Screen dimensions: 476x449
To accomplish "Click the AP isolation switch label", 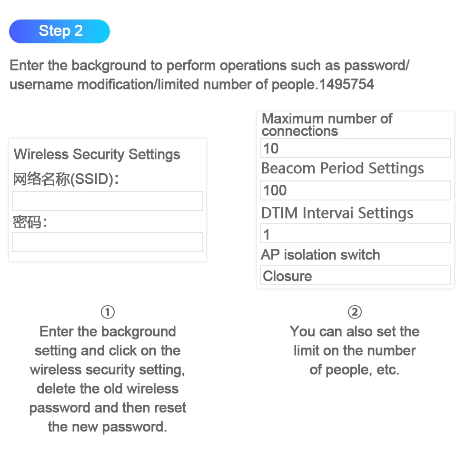I will pyautogui.click(x=320, y=255).
